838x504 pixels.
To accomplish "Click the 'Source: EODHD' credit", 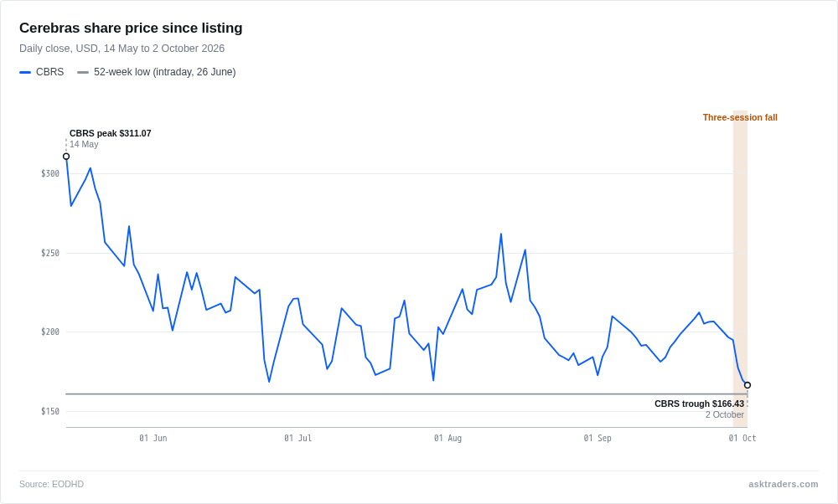I will (x=51, y=484).
